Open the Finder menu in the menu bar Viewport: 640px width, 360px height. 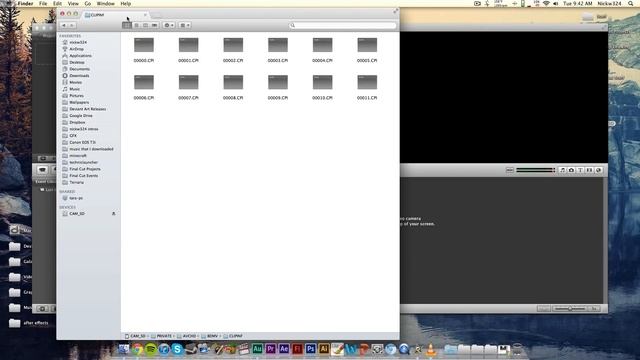click(25, 3)
